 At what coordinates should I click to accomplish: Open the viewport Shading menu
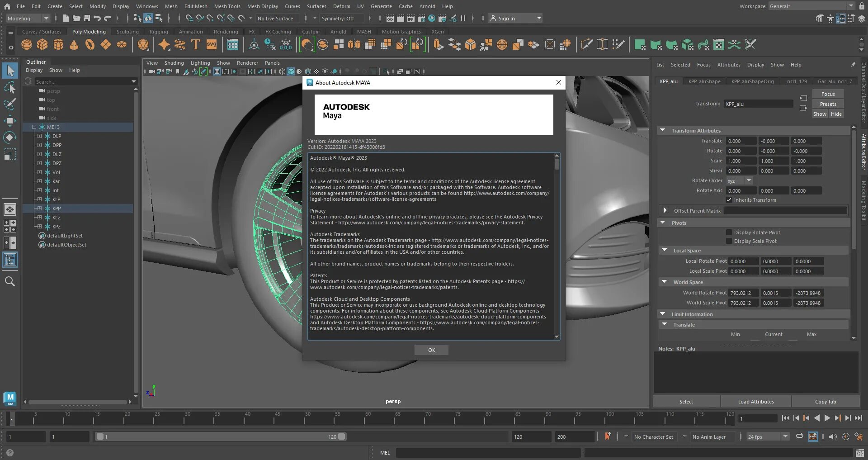[x=174, y=63]
